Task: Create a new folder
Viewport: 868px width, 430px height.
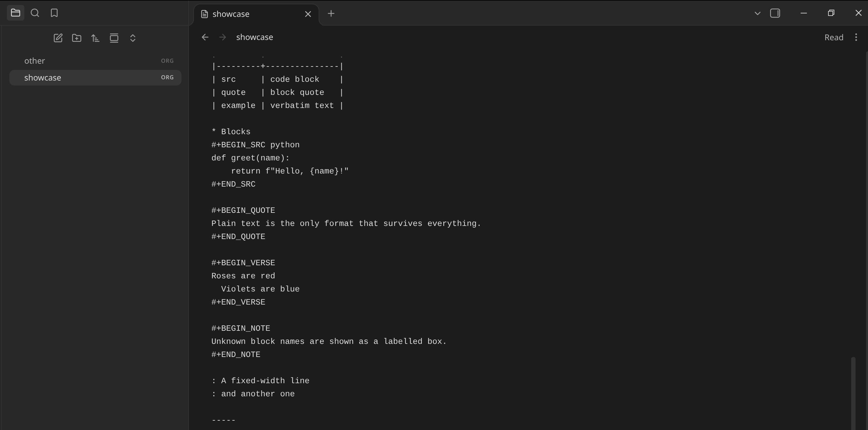Action: pyautogui.click(x=76, y=38)
